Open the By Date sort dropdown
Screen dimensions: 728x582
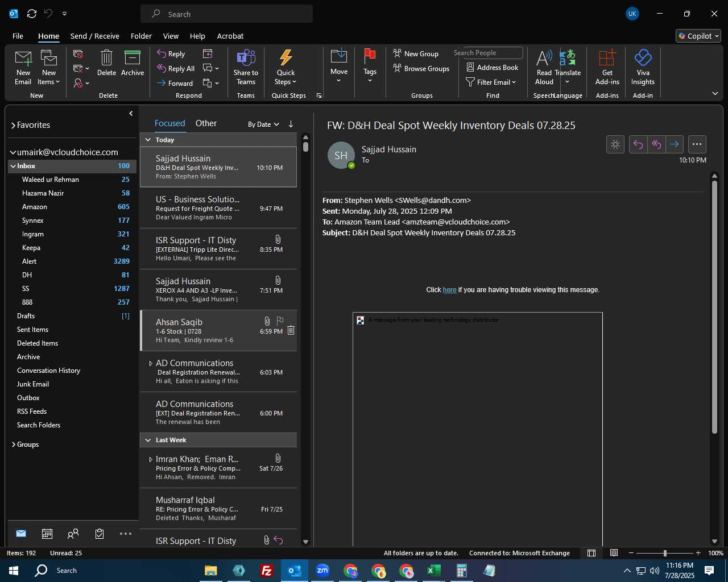tap(263, 124)
